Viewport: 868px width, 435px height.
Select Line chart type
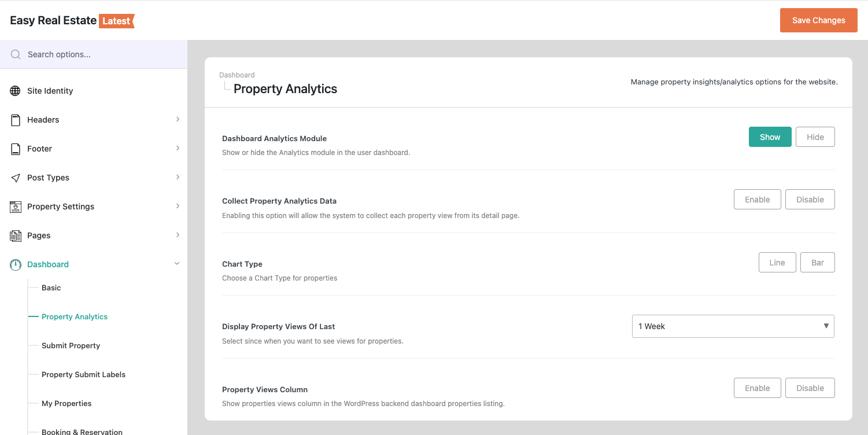(x=777, y=263)
